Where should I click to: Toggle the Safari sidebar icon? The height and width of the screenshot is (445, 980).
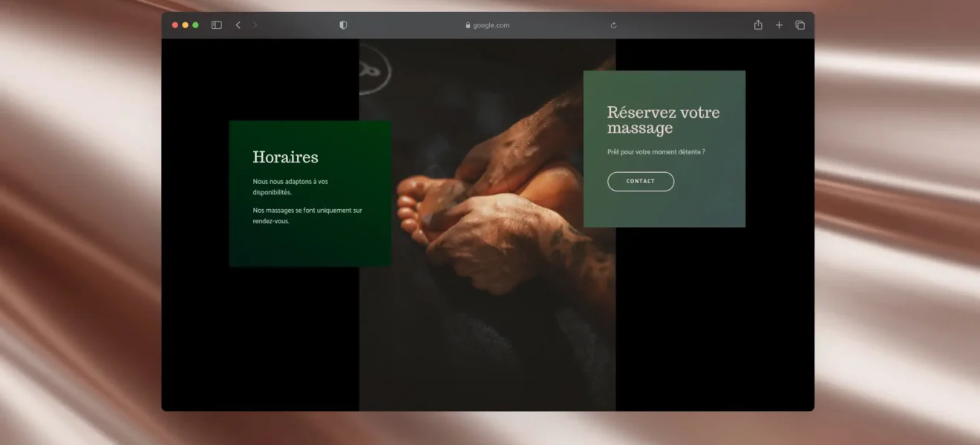217,25
